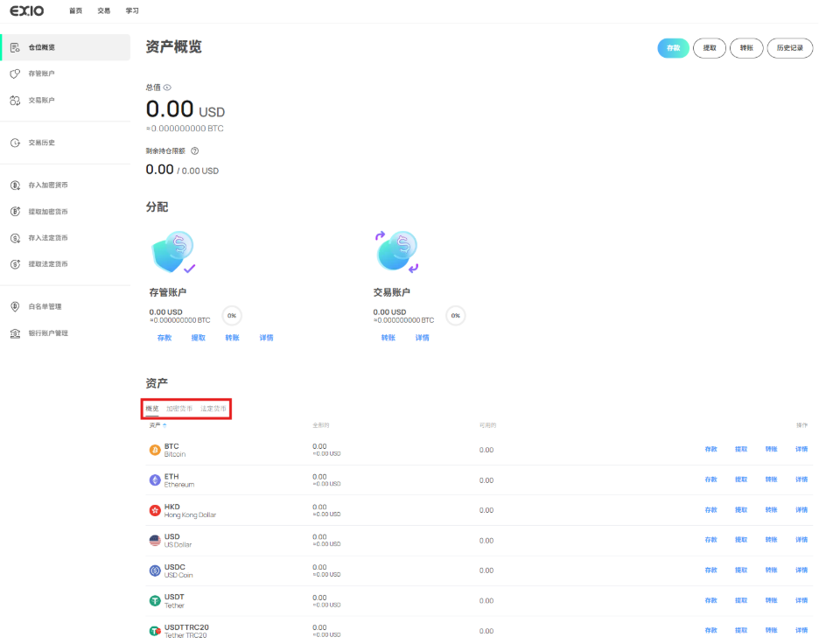Sort the table by 资产 column arrow
Image resolution: width=819 pixels, height=644 pixels.
click(164, 425)
